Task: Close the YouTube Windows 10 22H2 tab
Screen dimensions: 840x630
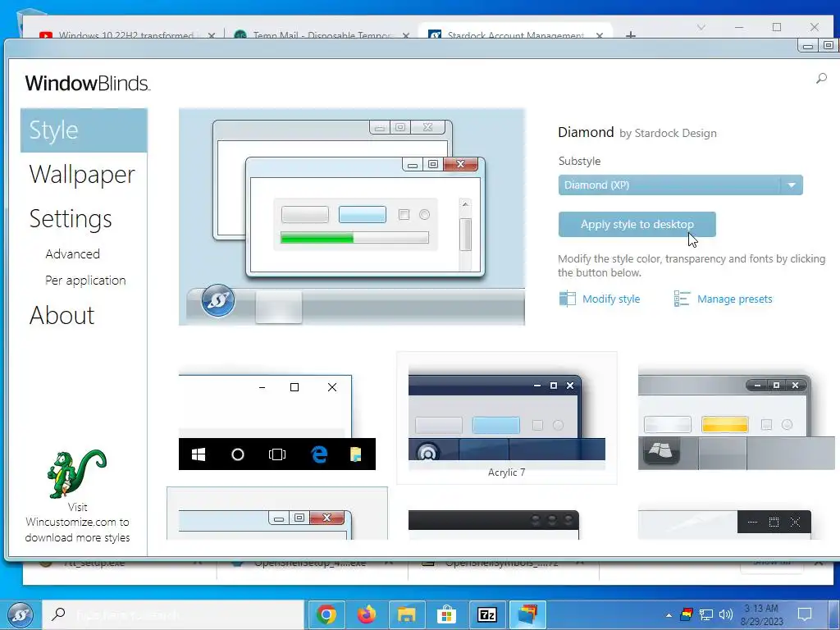Action: [x=212, y=35]
